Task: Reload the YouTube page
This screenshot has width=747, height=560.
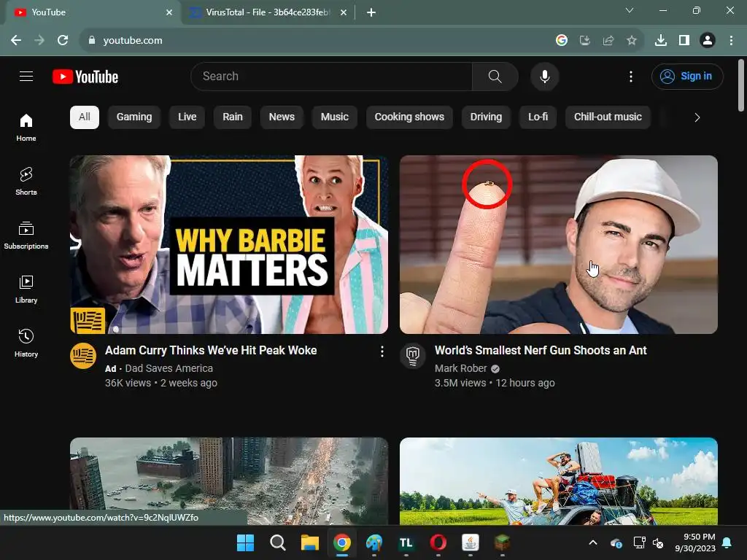Action: (x=63, y=41)
